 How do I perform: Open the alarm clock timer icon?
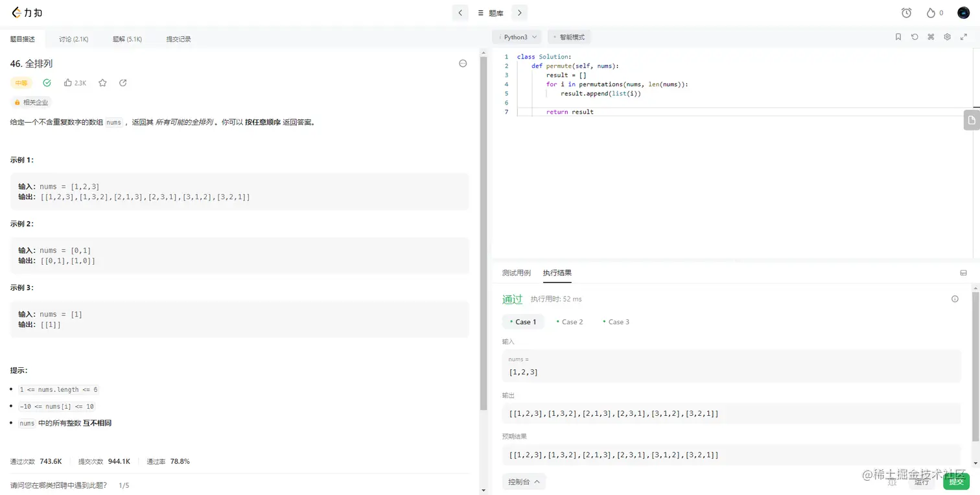pos(906,13)
